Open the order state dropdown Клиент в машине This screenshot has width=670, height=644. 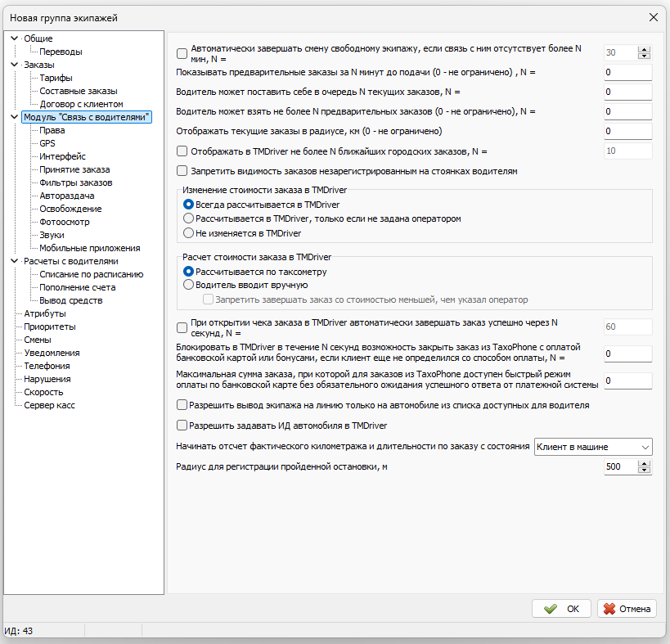(593, 447)
